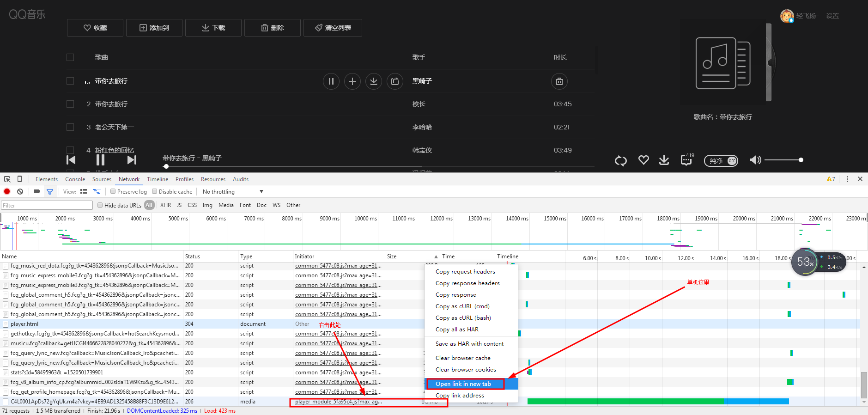Toggle loop playback mode icon
This screenshot has height=415, width=868.
(621, 160)
